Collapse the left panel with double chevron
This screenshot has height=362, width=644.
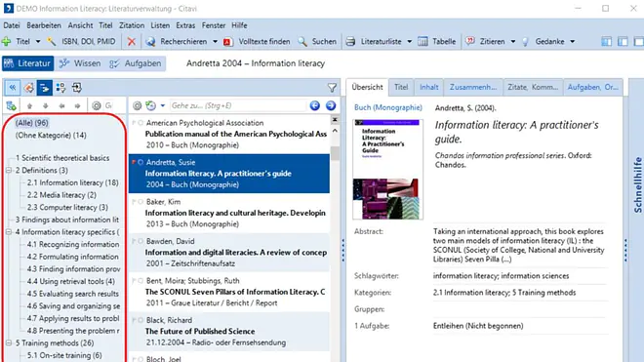13,88
